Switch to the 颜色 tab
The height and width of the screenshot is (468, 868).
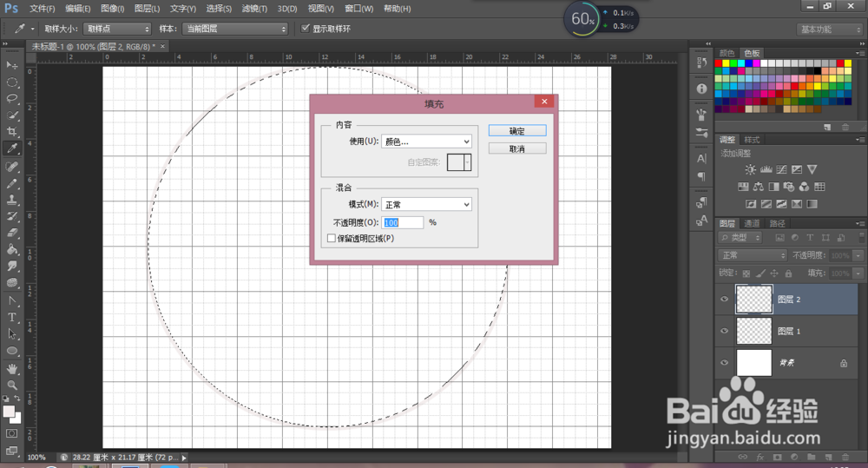tap(727, 53)
